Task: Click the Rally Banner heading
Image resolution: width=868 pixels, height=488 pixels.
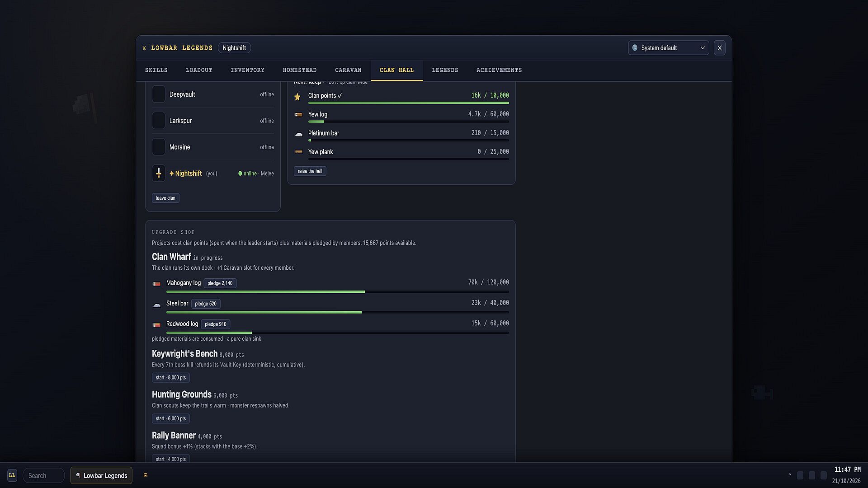Action: pos(174,436)
